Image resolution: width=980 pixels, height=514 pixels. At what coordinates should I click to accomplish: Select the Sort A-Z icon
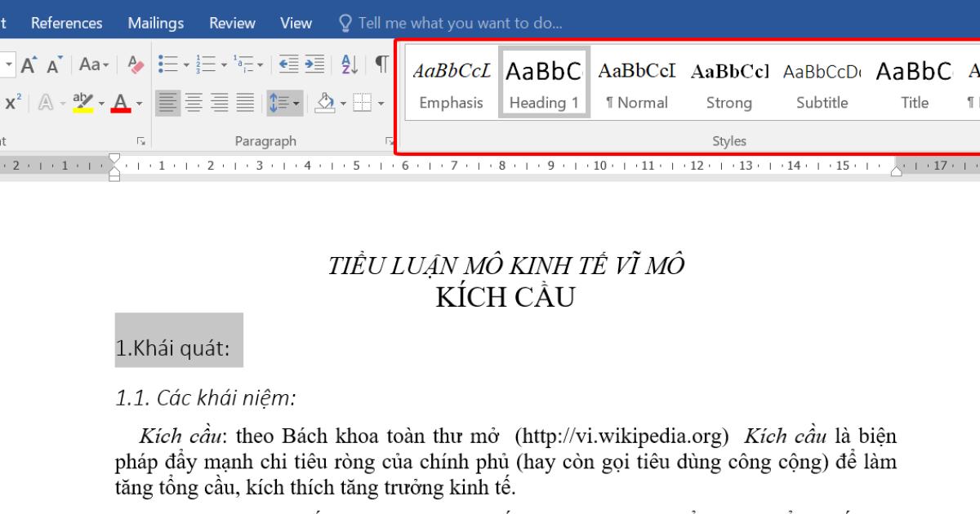(x=348, y=65)
